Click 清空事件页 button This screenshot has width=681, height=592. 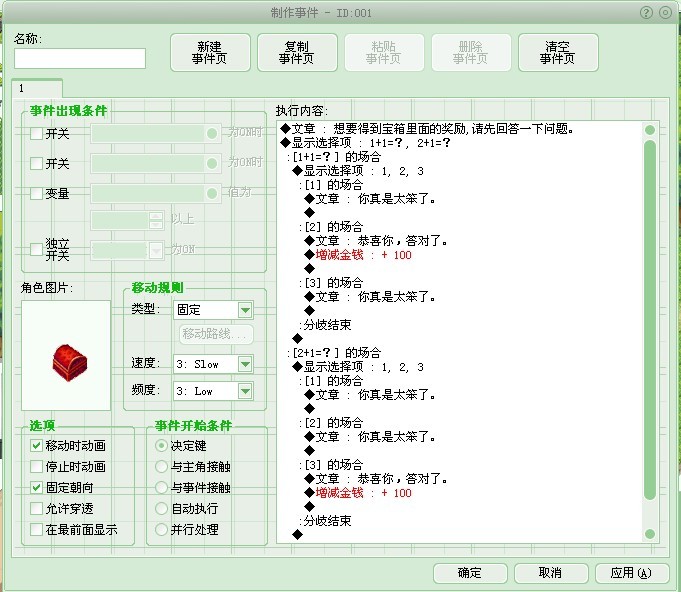click(558, 53)
